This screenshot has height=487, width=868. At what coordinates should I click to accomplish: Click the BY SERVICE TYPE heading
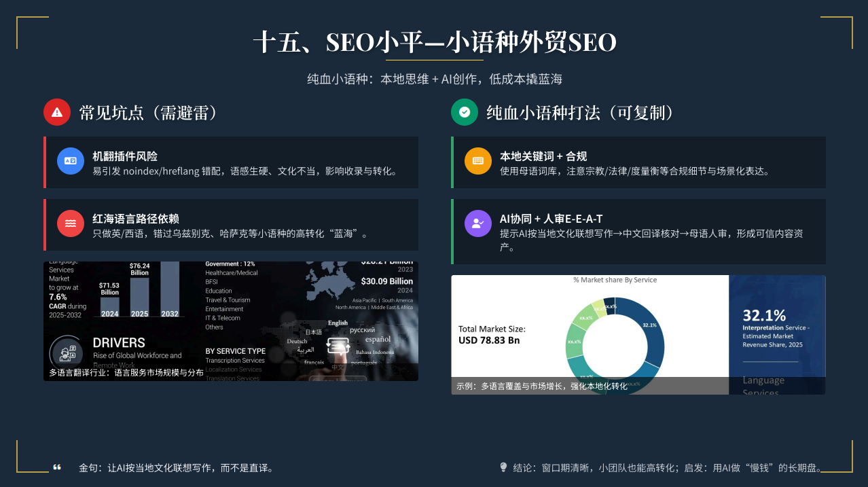235,351
